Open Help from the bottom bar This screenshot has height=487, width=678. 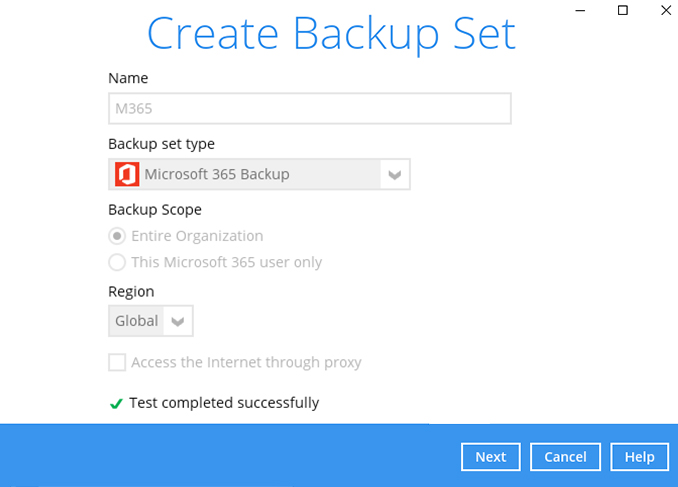pyautogui.click(x=639, y=457)
